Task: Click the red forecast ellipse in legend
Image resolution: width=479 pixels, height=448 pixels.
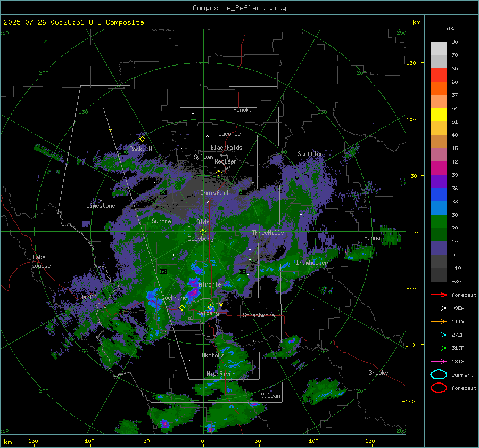Action: pyautogui.click(x=439, y=388)
